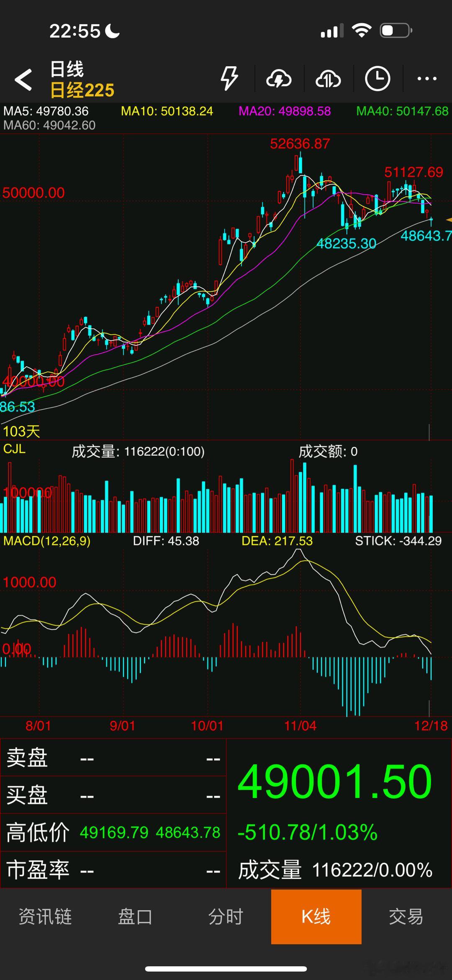Tap the 10/01 date axis label
This screenshot has height=980, width=452.
[x=207, y=725]
